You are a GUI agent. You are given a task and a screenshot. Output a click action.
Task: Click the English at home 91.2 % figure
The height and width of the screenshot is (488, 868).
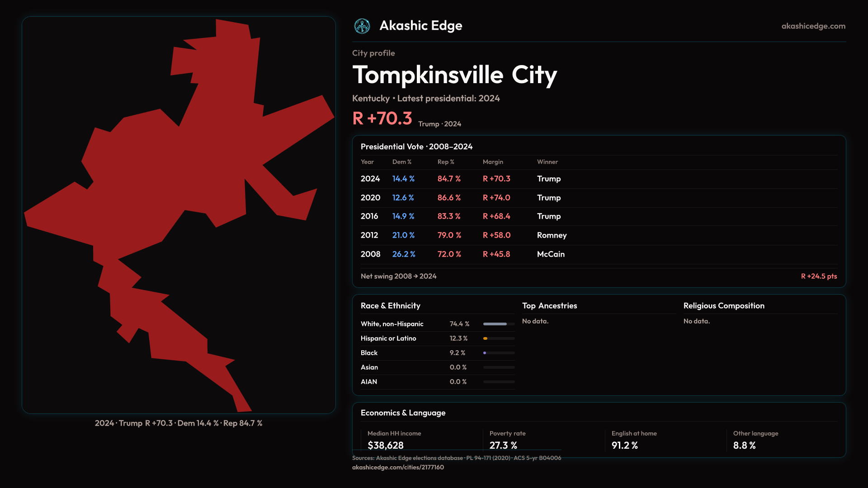coord(624,446)
